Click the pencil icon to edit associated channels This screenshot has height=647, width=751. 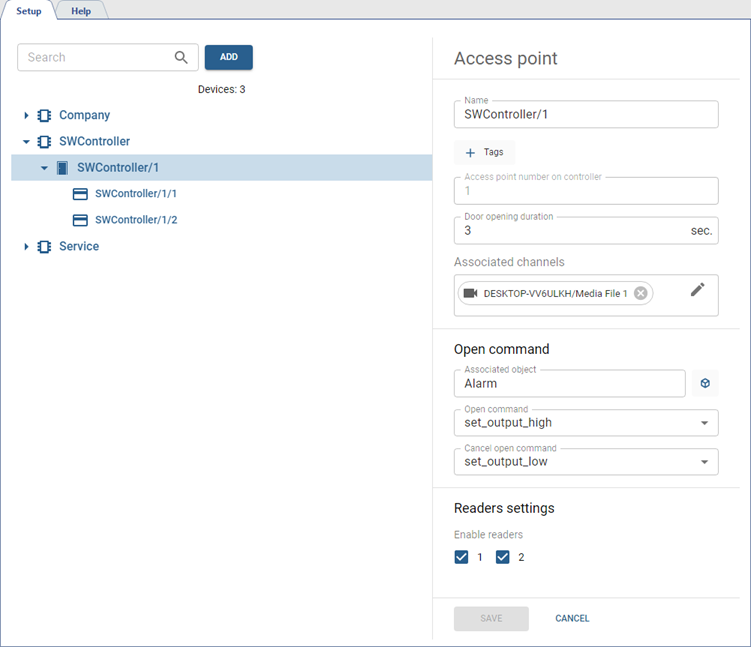tap(698, 289)
